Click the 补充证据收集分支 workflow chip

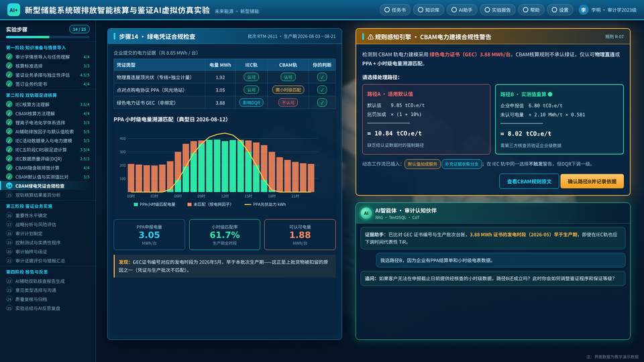pos(462,164)
